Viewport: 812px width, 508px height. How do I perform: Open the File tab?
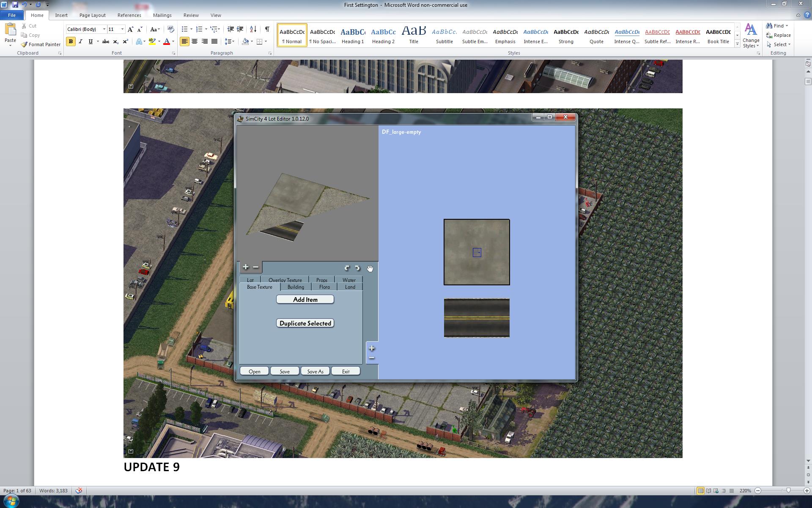[x=12, y=15]
